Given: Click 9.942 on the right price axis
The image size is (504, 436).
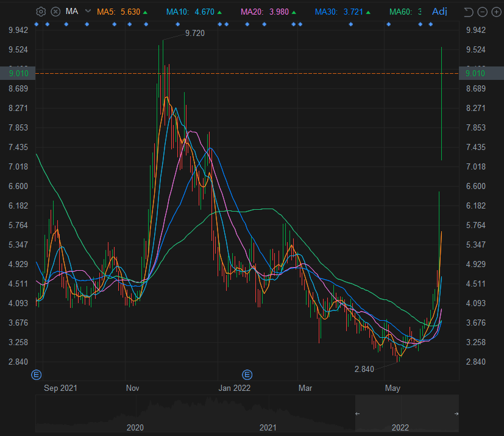Looking at the screenshot, I should 476,30.
